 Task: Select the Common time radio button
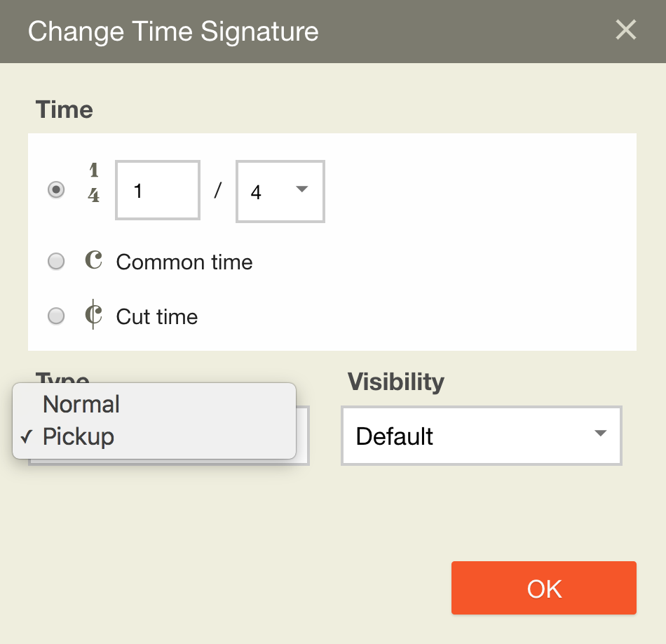point(56,262)
